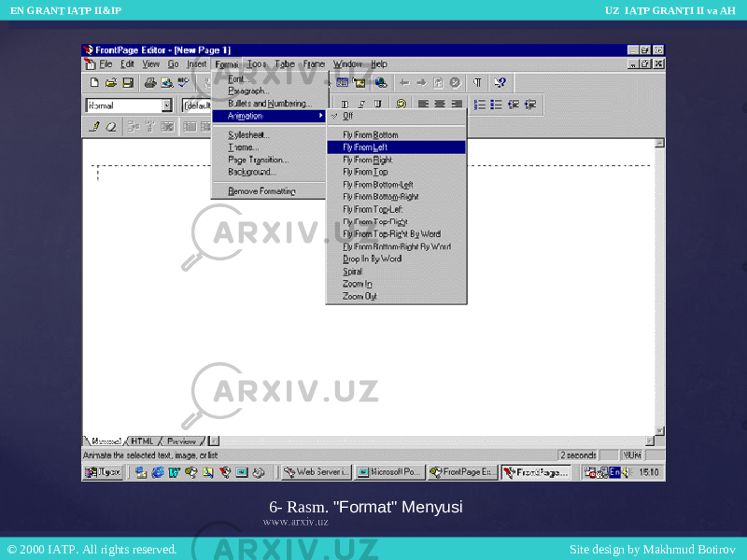Toggle Bold formatting button
The width and height of the screenshot is (747, 560).
pyautogui.click(x=345, y=105)
